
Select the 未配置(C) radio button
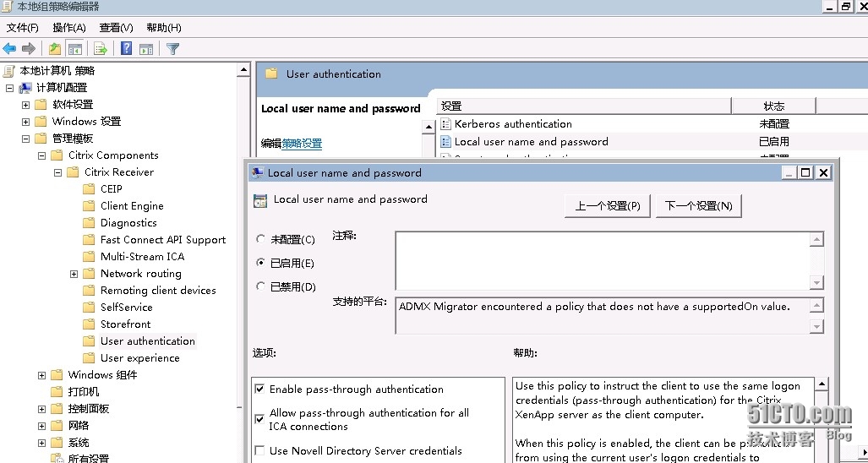point(260,239)
